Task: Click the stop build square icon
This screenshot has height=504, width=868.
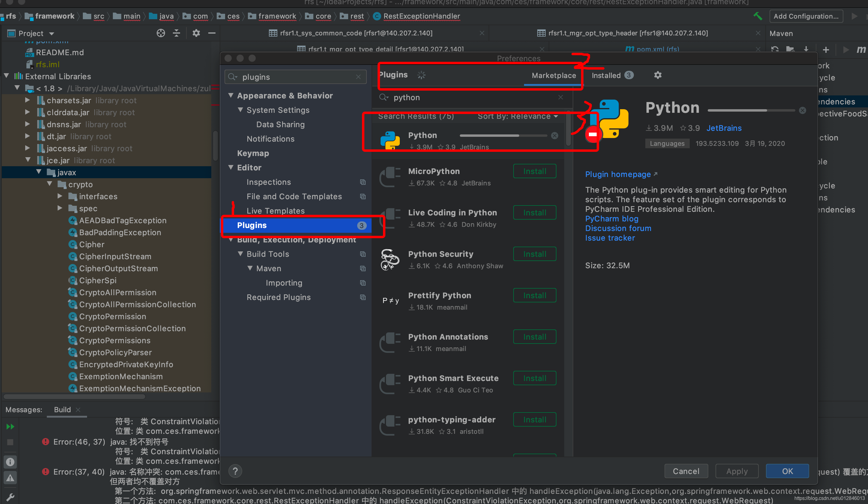Action: [10, 442]
